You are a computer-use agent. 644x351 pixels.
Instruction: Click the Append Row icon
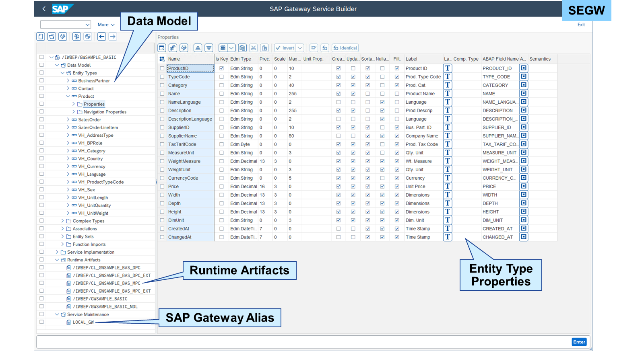(x=198, y=48)
